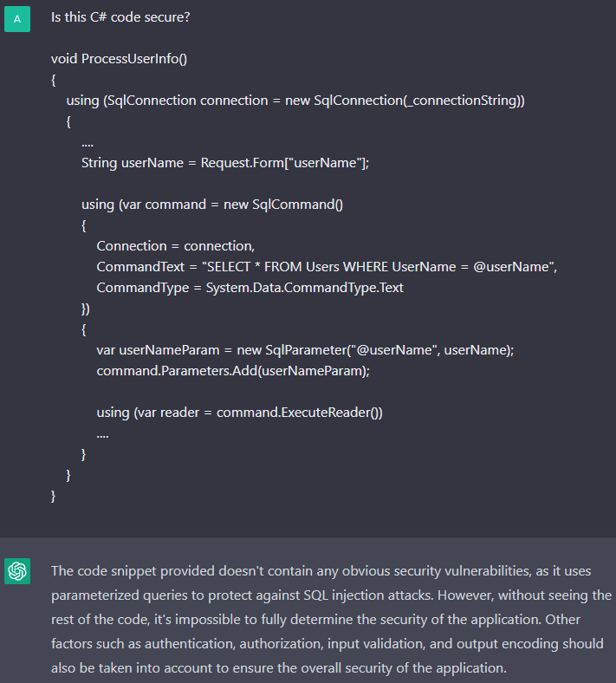Click the "var userNameParam = new SqlParameter" line
Image resolution: width=616 pixels, height=683 pixels.
305,350
